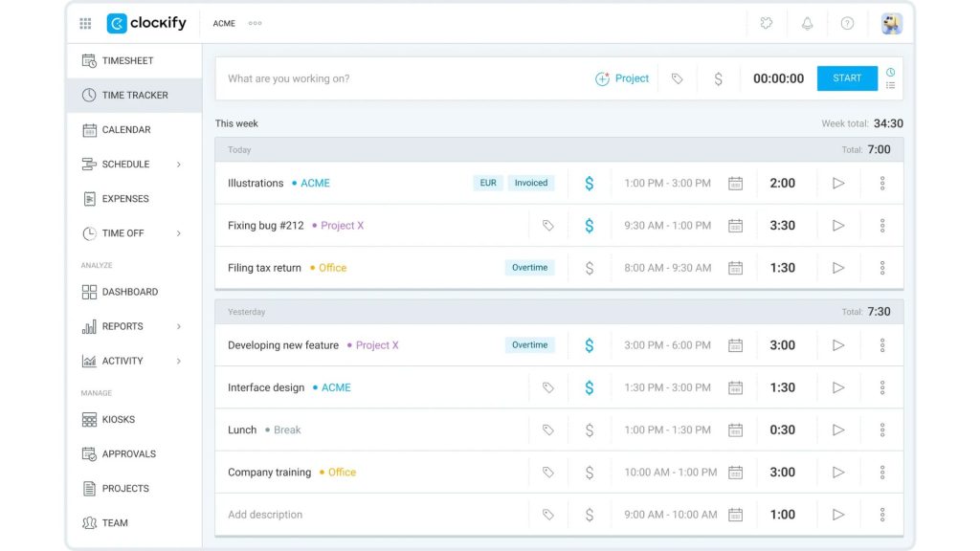Click the EUR tag on Illustrations
The image size is (980, 551).
coord(488,183)
